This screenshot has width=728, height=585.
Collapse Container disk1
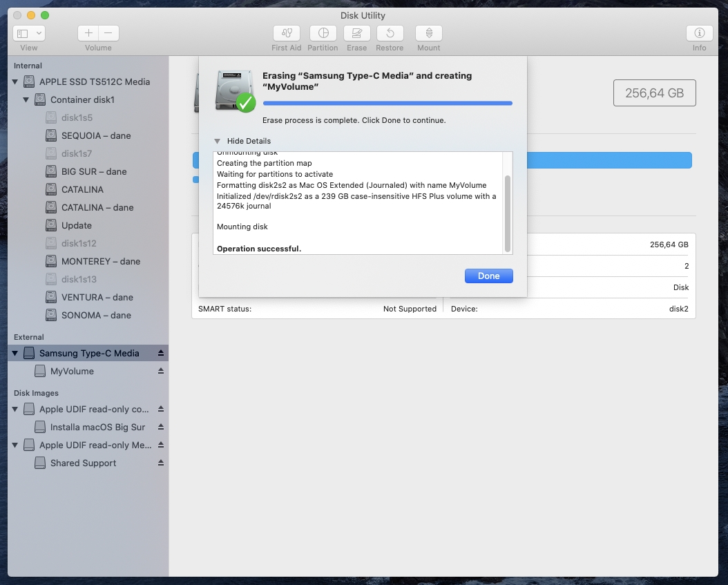pos(26,99)
